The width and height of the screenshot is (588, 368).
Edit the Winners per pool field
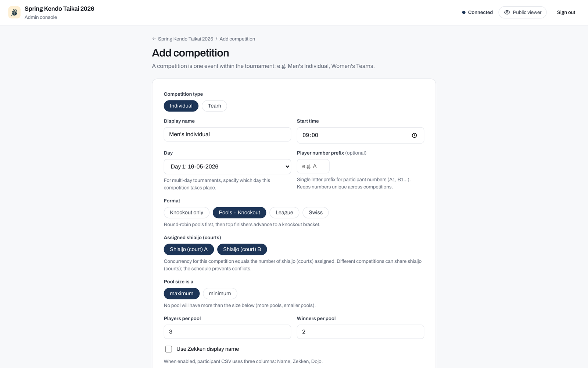[x=361, y=332]
